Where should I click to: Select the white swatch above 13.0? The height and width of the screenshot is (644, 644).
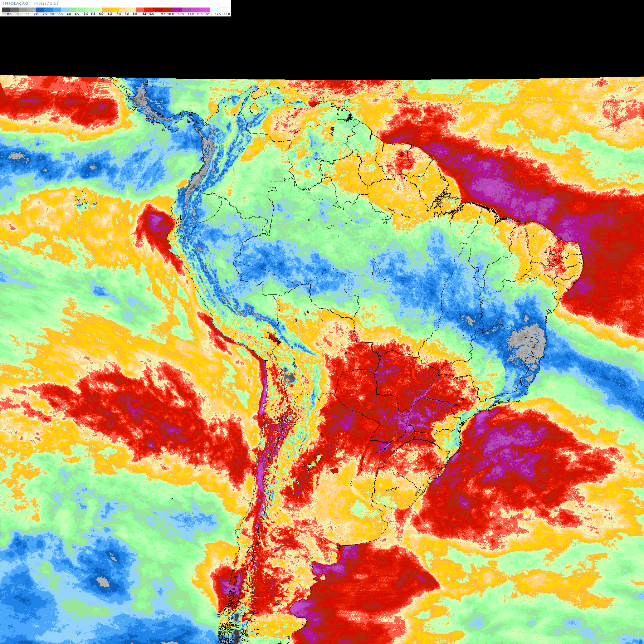click(225, 10)
